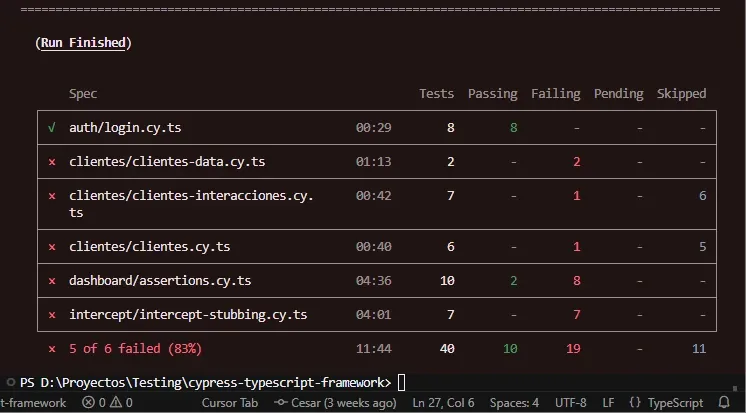
Task: Click duration 01:13 of clientes-data spec
Action: click(373, 162)
